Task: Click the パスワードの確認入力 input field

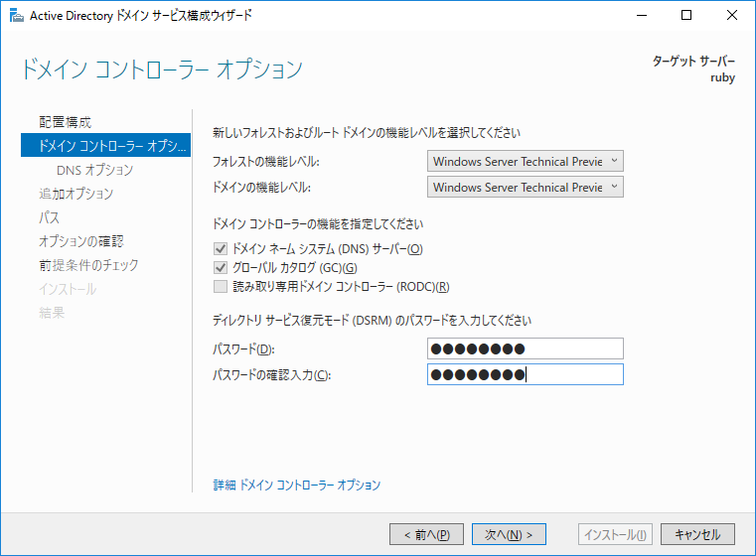Action: [x=526, y=374]
